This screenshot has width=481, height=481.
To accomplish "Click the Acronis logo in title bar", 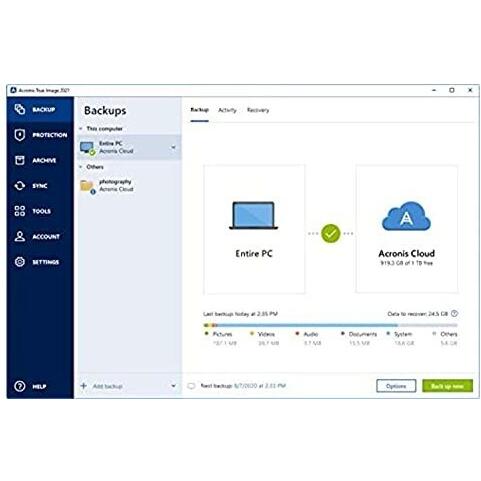I will (x=13, y=90).
